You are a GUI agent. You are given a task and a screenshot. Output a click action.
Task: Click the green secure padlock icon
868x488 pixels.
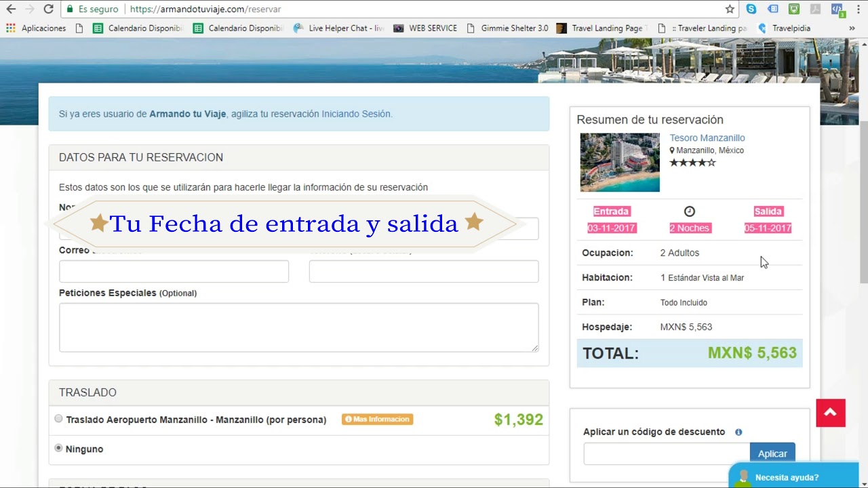click(70, 9)
